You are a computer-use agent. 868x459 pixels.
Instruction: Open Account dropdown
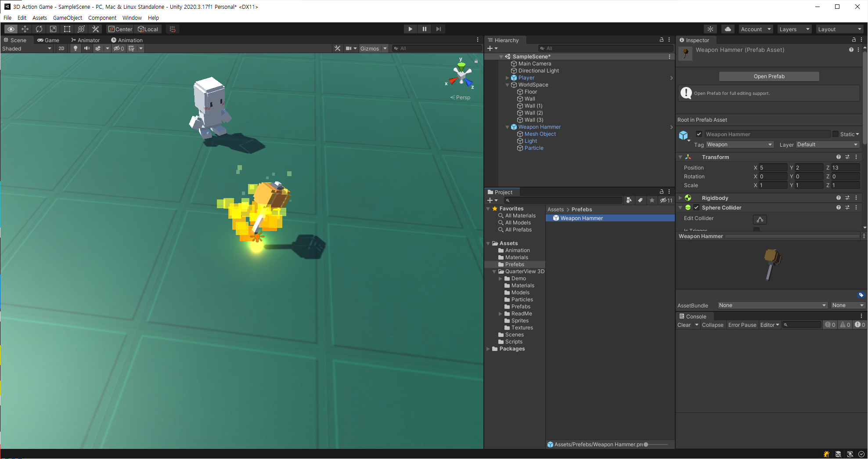[x=756, y=29]
